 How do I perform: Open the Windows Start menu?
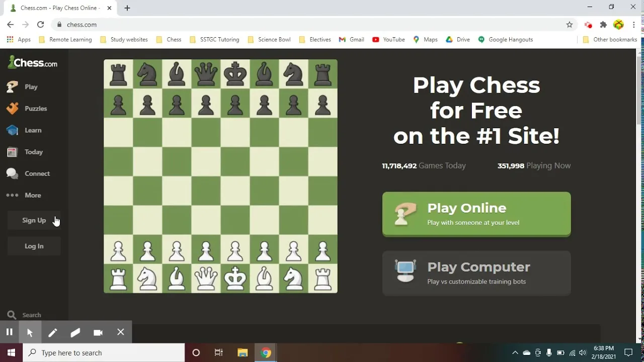tap(11, 352)
